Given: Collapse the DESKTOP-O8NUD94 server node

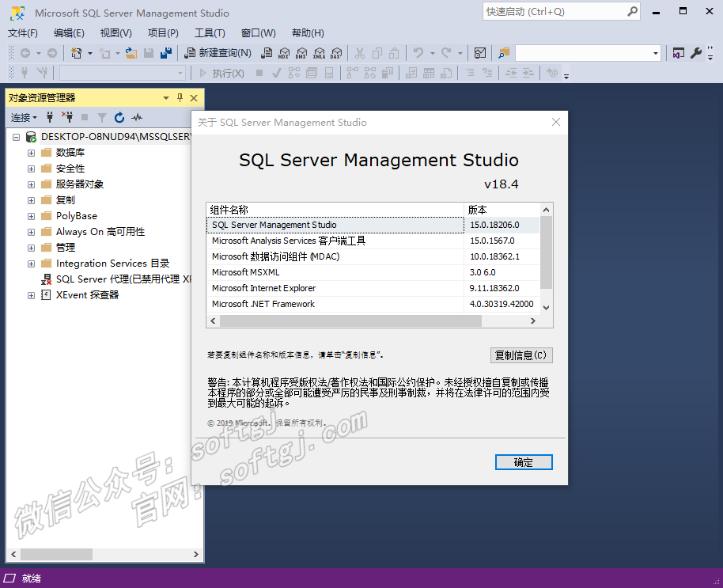Looking at the screenshot, I should [x=16, y=137].
